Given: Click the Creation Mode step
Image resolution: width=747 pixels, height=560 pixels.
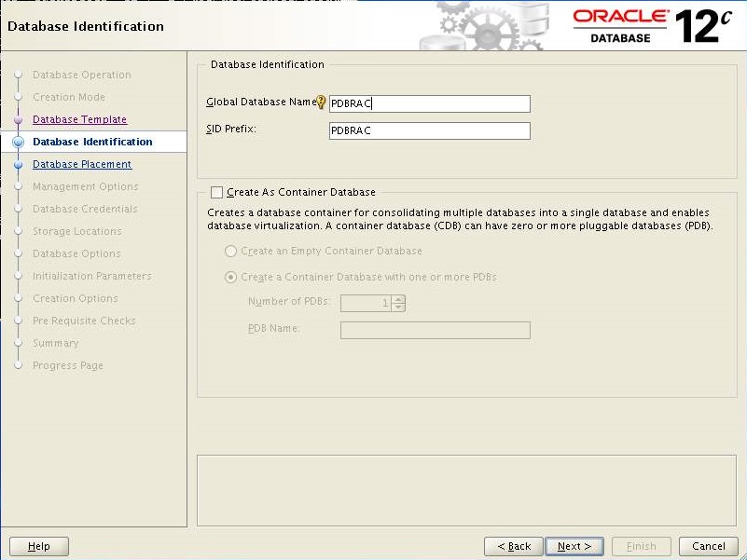Looking at the screenshot, I should [x=69, y=97].
